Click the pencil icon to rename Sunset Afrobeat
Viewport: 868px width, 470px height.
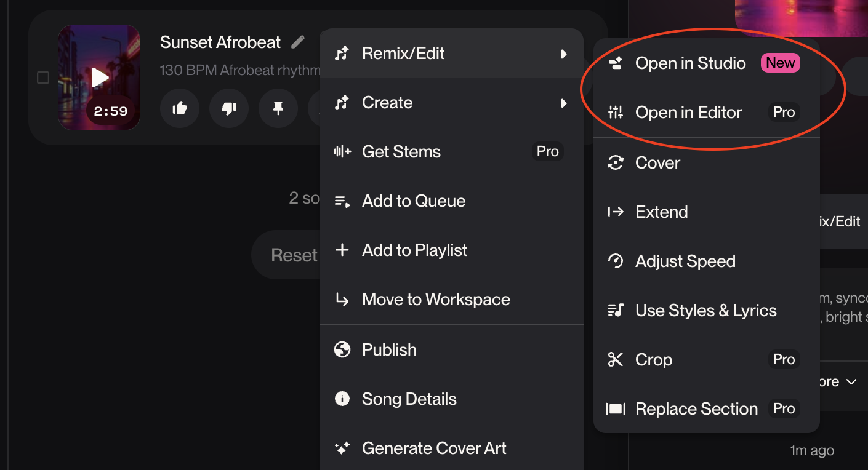(x=298, y=41)
